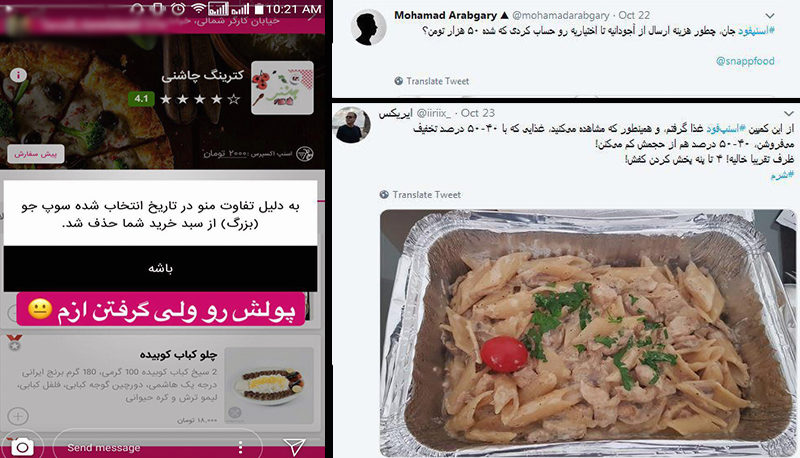Confirm the dialog with the black باشه button
The image size is (800, 458).
tap(160, 268)
